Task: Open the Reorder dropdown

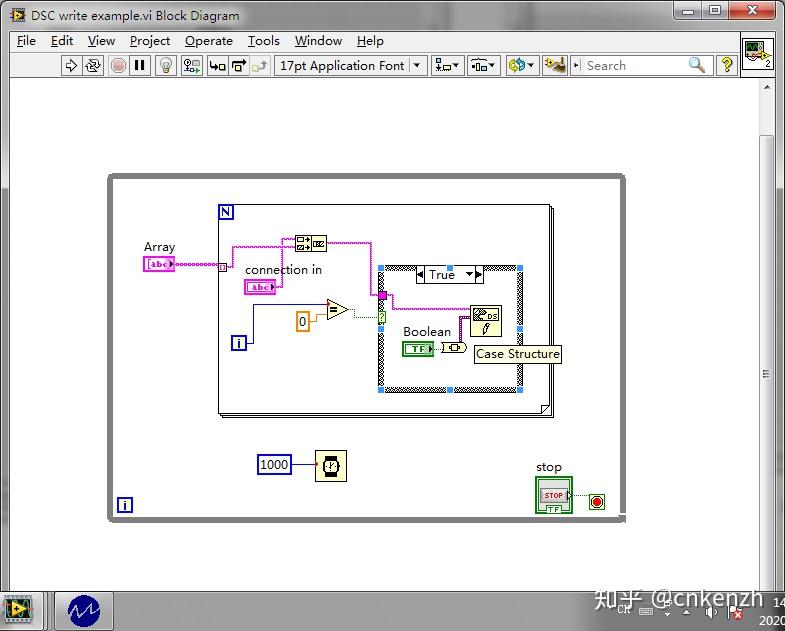Action: coord(522,66)
